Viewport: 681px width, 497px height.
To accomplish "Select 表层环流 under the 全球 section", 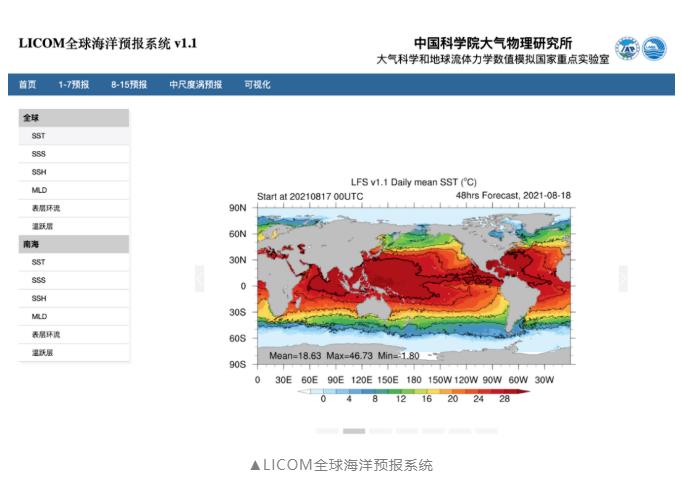I will coord(74,208).
